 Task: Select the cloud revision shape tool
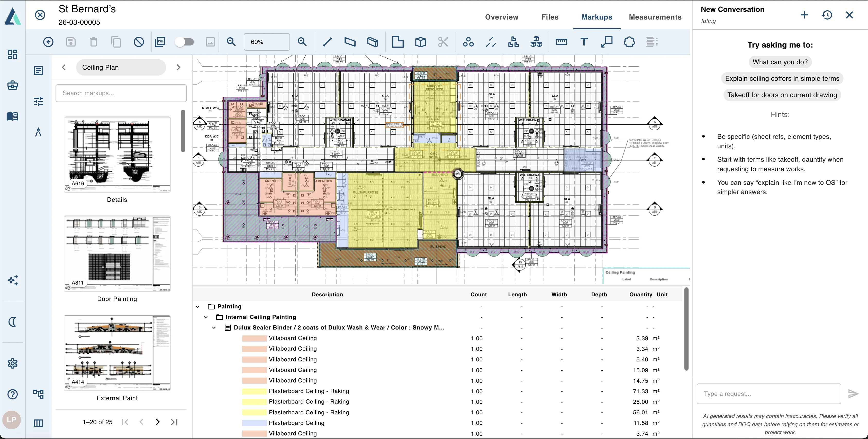(629, 42)
